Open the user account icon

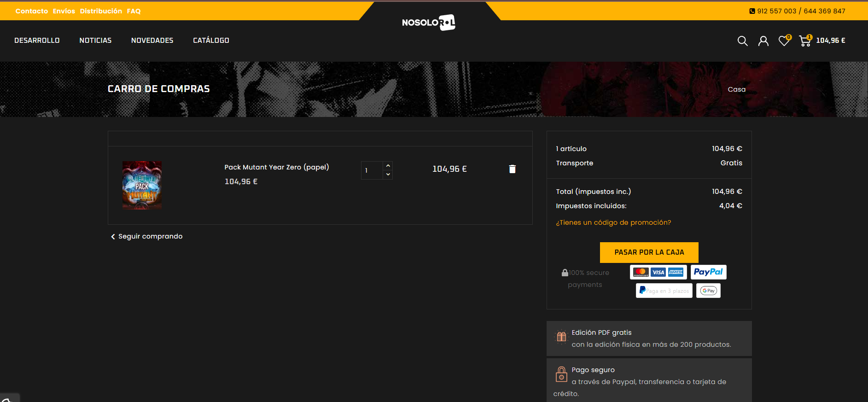[x=763, y=41]
